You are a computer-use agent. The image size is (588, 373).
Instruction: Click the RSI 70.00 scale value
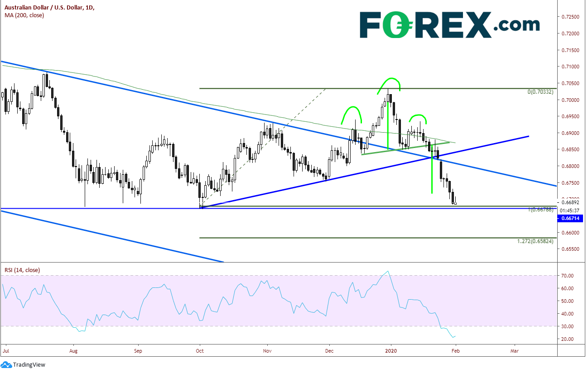(568, 276)
